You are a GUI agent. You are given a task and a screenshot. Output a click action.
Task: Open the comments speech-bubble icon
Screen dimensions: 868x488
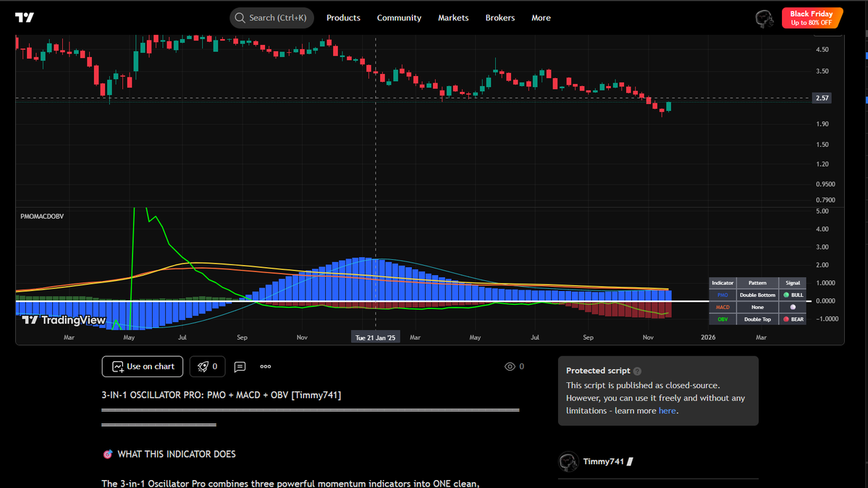pyautogui.click(x=240, y=366)
